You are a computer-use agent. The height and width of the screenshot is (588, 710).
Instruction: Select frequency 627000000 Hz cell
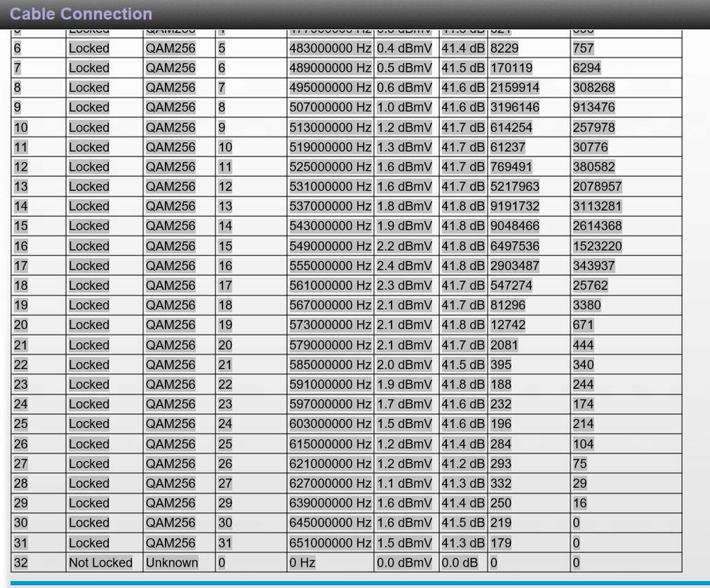[x=330, y=483]
